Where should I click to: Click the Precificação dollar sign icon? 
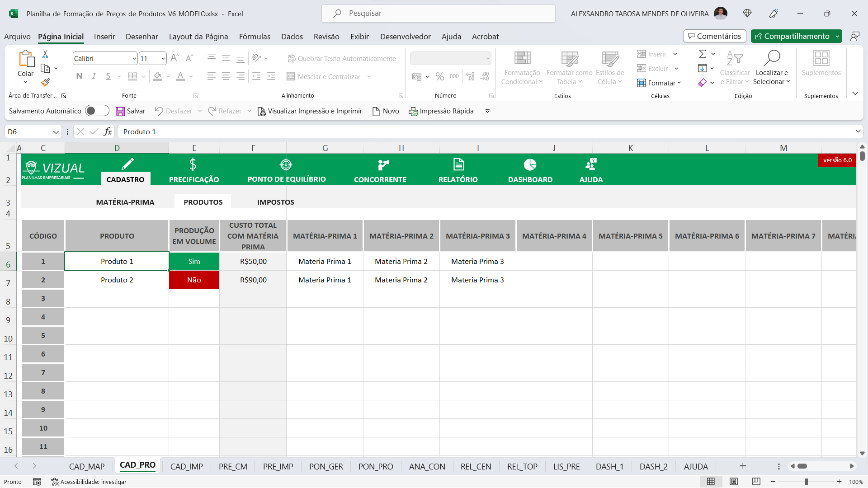(x=193, y=164)
